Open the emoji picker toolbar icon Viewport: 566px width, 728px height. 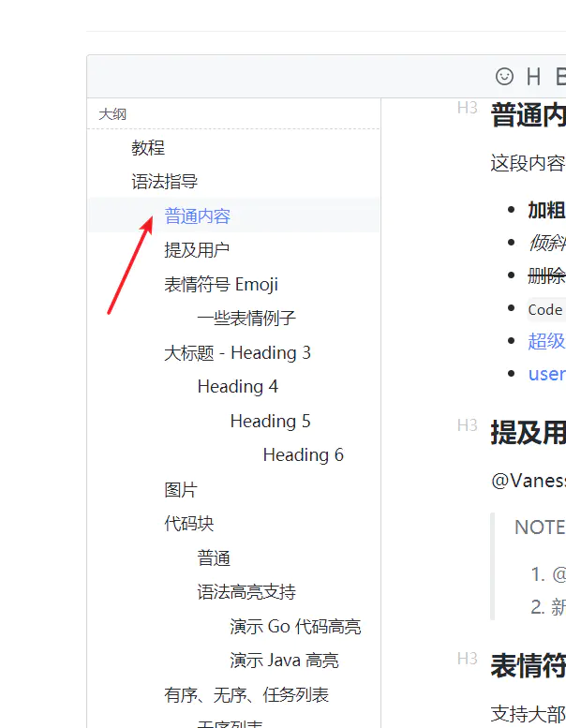point(504,76)
